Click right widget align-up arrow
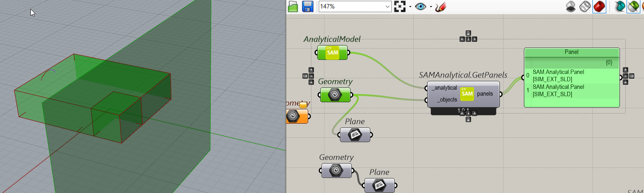 [625, 70]
